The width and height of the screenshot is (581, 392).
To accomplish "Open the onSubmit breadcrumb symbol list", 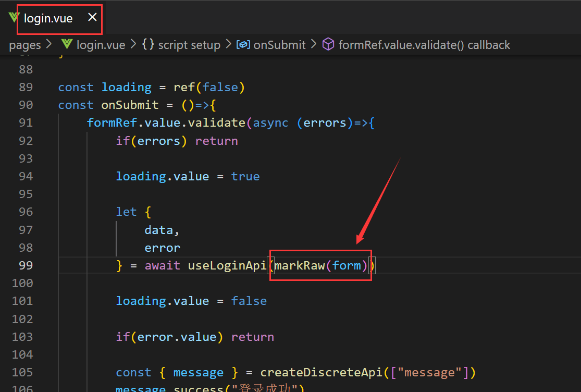I will tap(279, 45).
